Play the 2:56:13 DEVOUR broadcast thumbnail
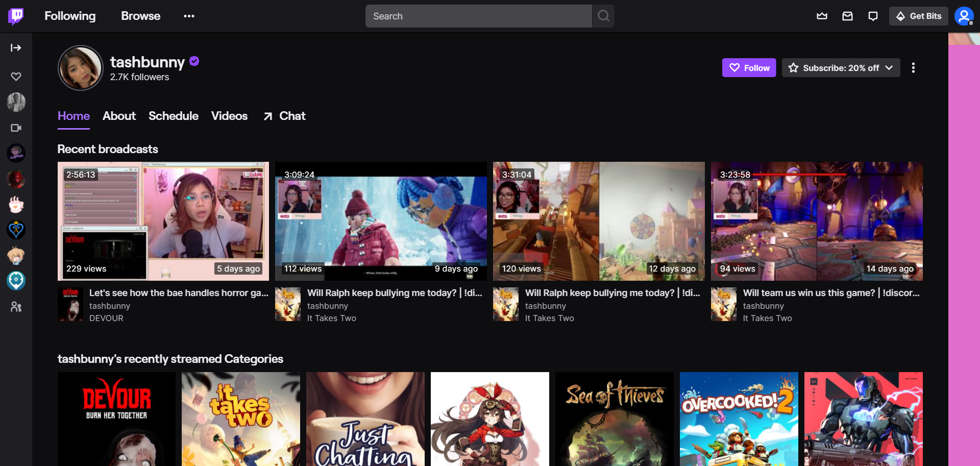Screen dimensions: 980x466 click(x=163, y=221)
